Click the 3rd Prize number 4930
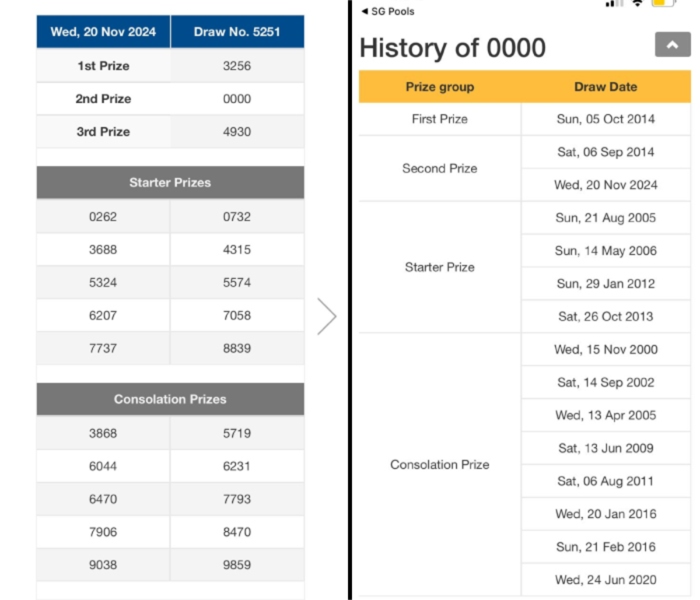This screenshot has width=700, height=600. point(237,132)
